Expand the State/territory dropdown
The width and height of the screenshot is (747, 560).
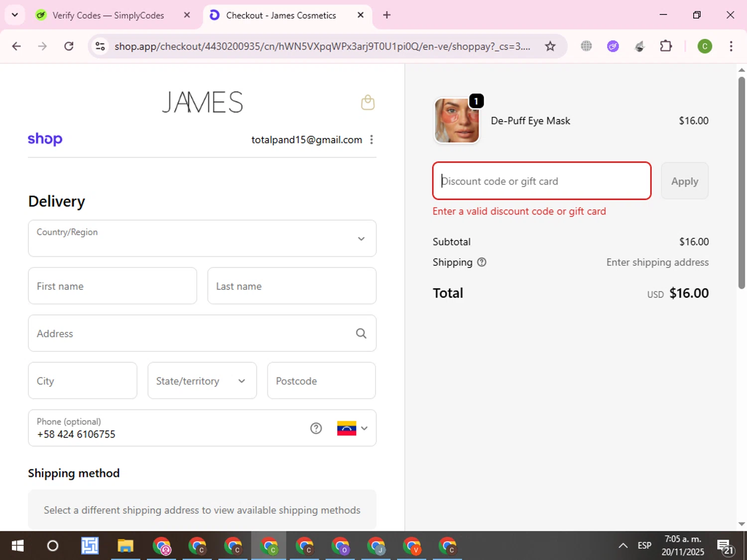pyautogui.click(x=202, y=381)
